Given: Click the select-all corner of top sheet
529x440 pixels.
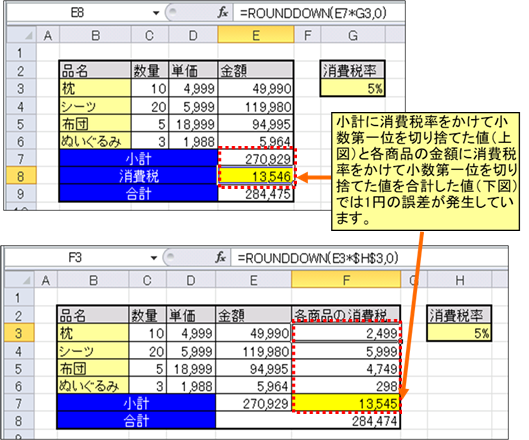Looking at the screenshot, I should 21,35.
